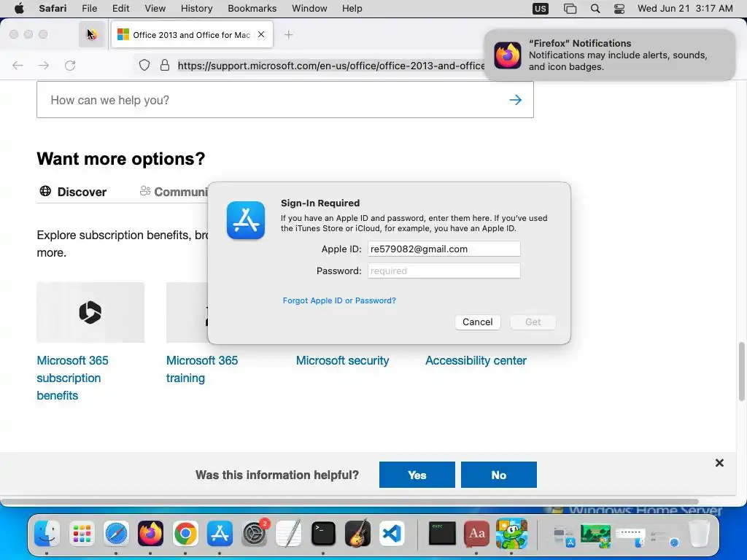747x560 pixels.
Task: Click the How can we help search box
Action: 285,99
